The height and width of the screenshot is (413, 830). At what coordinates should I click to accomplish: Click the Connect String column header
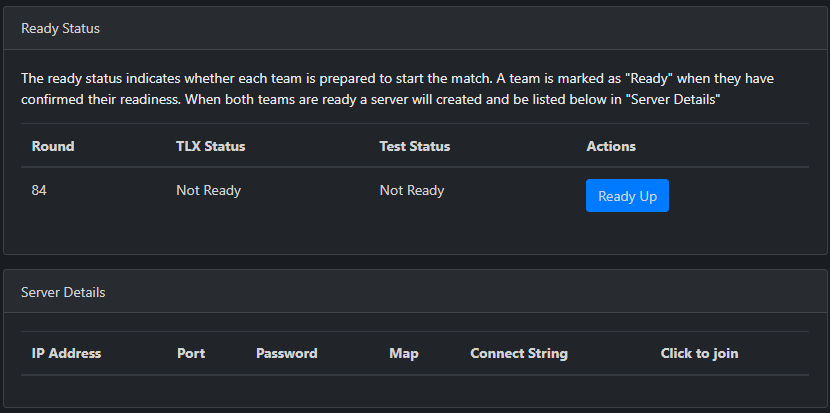coord(519,353)
